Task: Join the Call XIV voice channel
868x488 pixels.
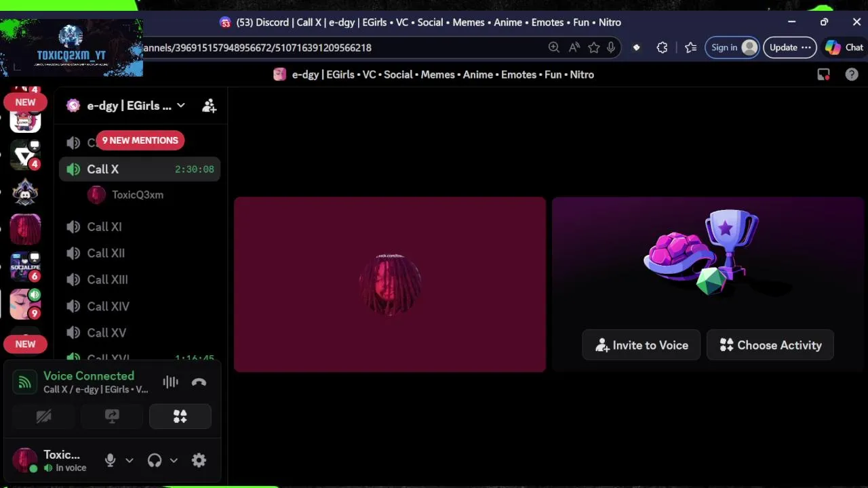Action: pos(140,306)
